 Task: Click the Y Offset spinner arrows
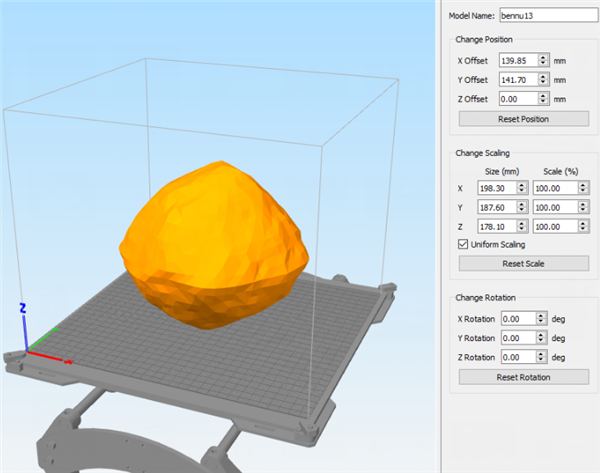[x=543, y=80]
